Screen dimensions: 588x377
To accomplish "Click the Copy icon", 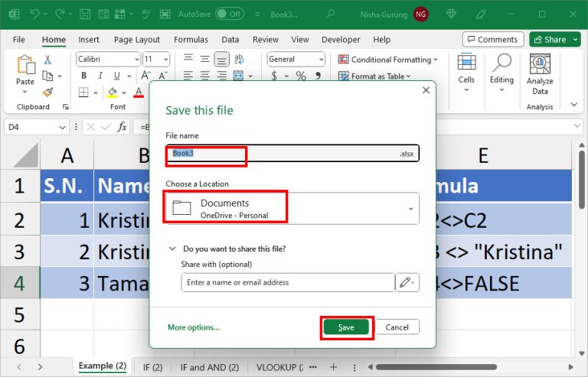I will pyautogui.click(x=47, y=76).
